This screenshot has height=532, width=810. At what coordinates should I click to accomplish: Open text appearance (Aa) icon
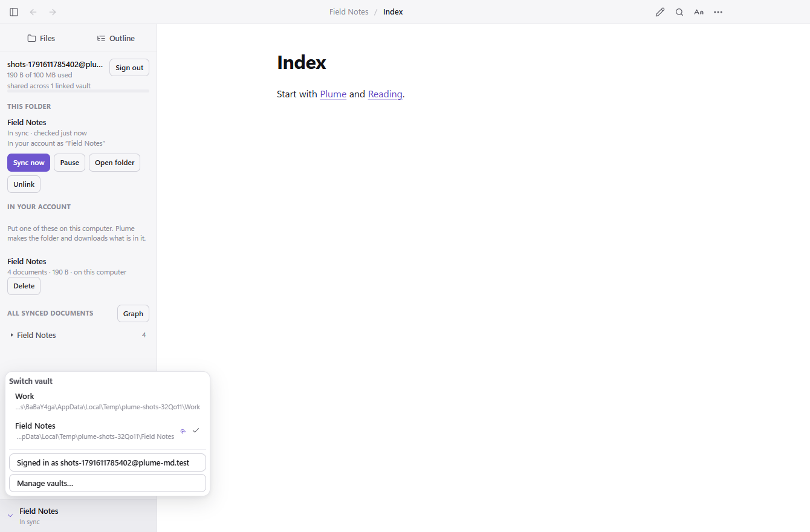699,12
